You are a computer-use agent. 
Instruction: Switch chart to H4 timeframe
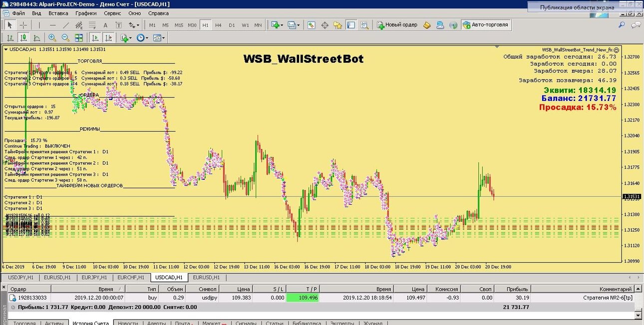(218, 25)
